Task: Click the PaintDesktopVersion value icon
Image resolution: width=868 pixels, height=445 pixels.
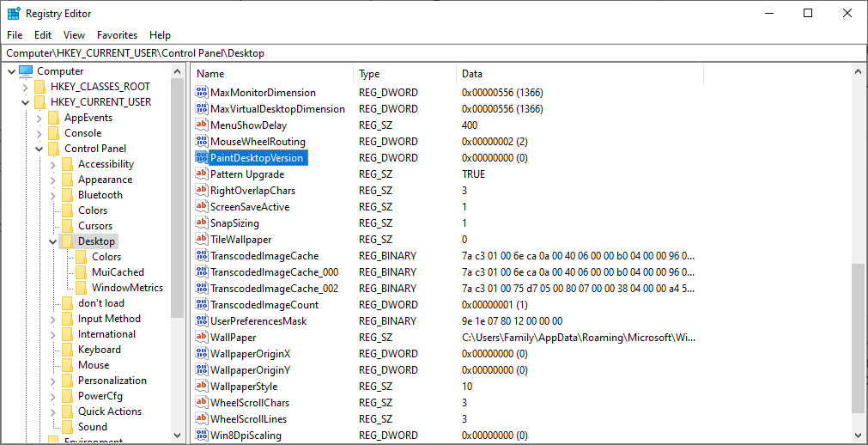Action: pos(202,158)
